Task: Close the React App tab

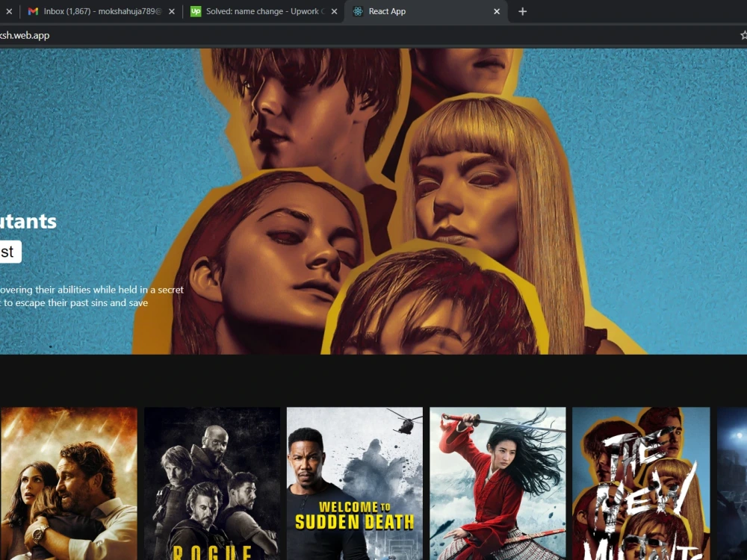Action: click(496, 11)
